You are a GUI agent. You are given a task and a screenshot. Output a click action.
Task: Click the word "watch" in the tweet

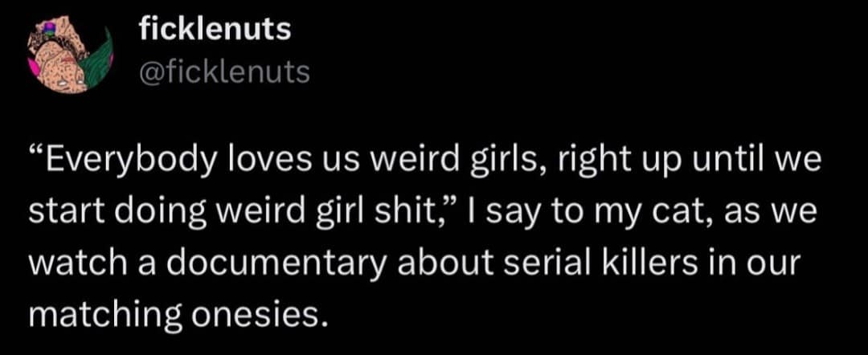(70, 262)
